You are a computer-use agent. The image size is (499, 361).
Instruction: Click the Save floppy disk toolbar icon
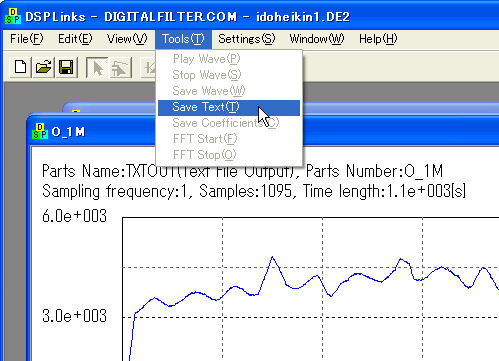66,67
